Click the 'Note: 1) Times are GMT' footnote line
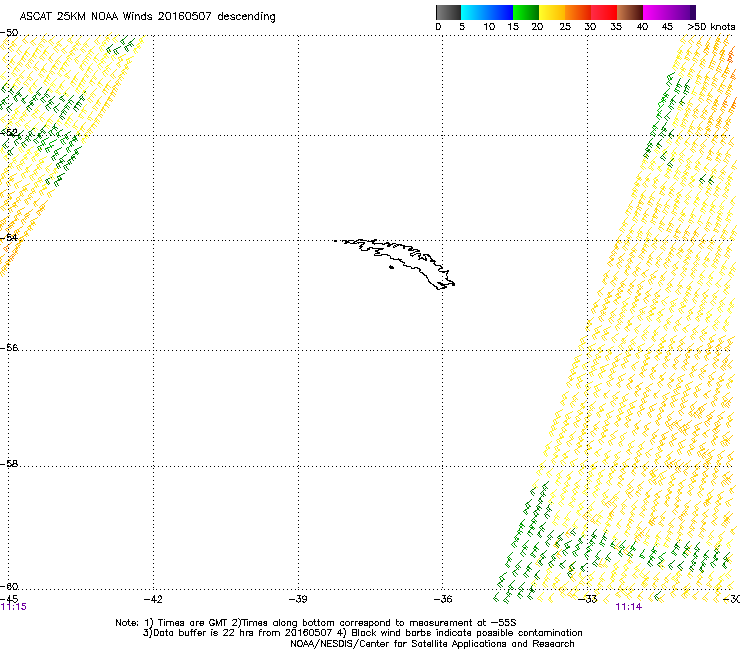This screenshot has width=740, height=650. pos(316,623)
